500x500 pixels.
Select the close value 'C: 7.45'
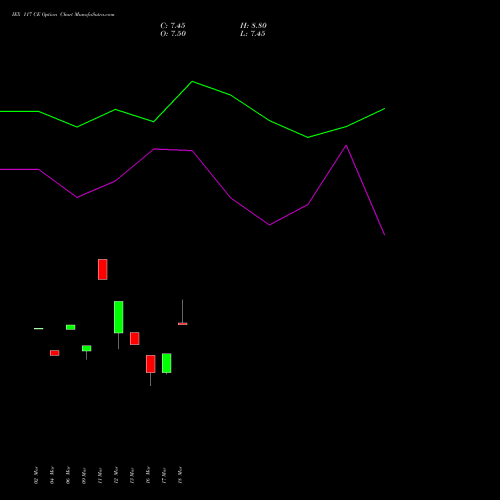[x=173, y=26]
